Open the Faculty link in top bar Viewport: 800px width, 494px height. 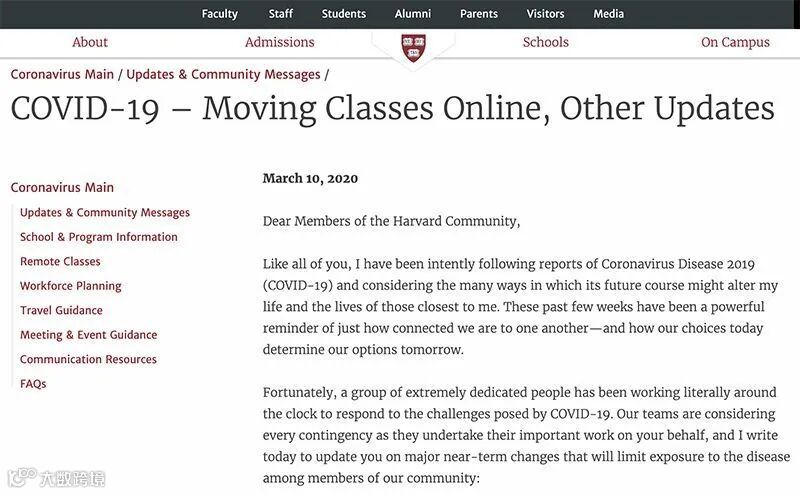(220, 14)
